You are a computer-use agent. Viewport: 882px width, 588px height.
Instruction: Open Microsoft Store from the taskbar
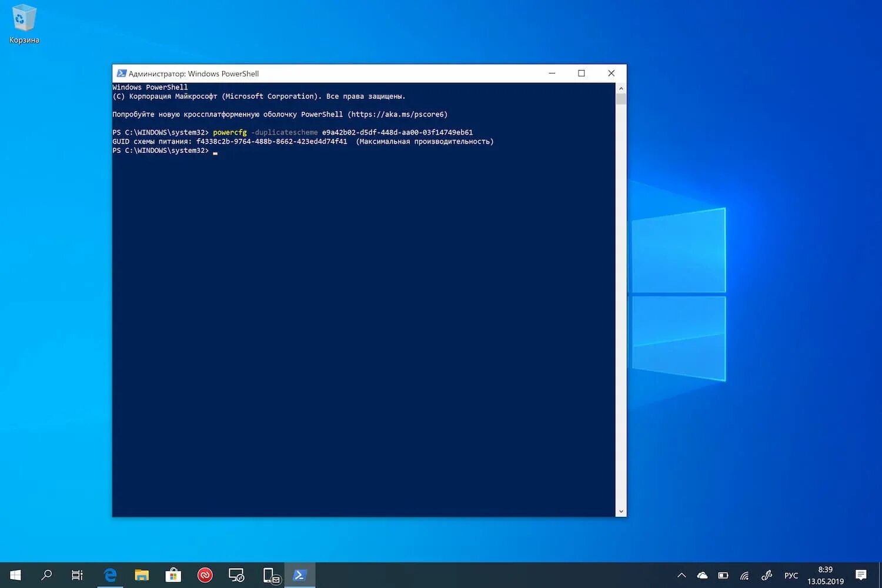coord(173,575)
